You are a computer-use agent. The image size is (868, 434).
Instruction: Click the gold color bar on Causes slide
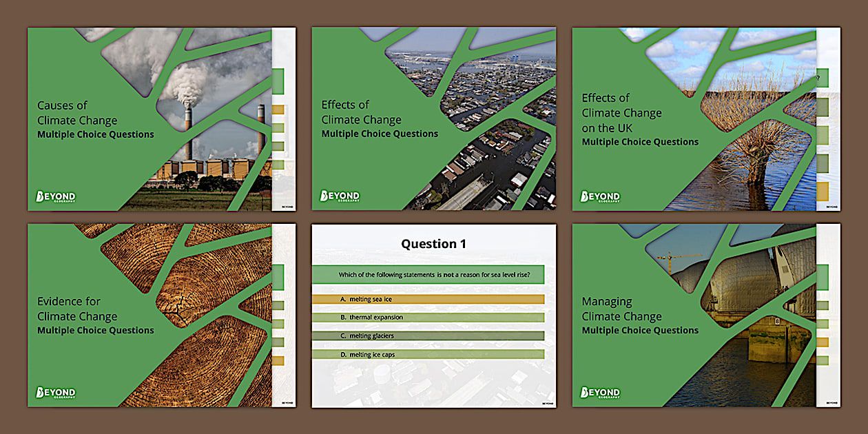pyautogui.click(x=277, y=110)
